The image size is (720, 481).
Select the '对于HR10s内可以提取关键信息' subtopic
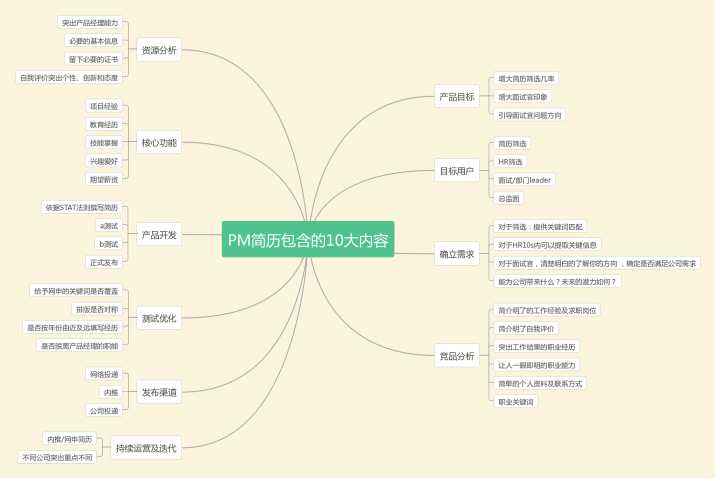547,245
